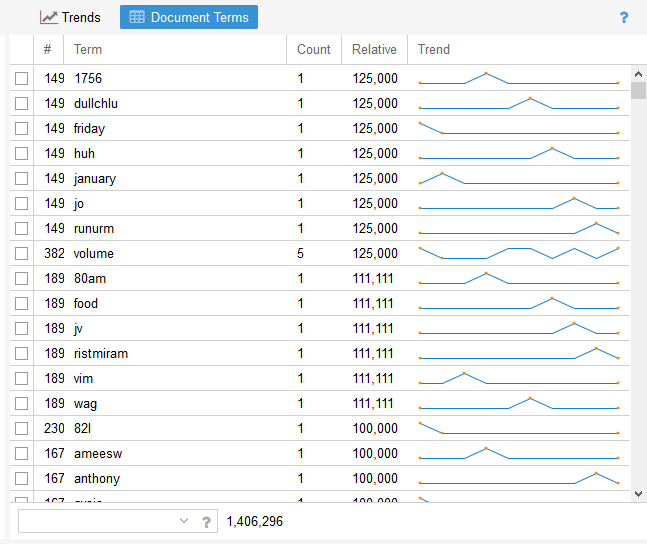Image resolution: width=647 pixels, height=544 pixels.
Task: Click the trend sparkline for volume
Action: coord(519,253)
